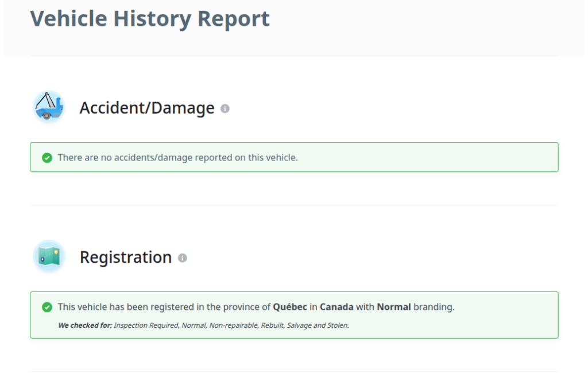The image size is (588, 376).
Task: Click the bold Canada country name
Action: pos(336,307)
